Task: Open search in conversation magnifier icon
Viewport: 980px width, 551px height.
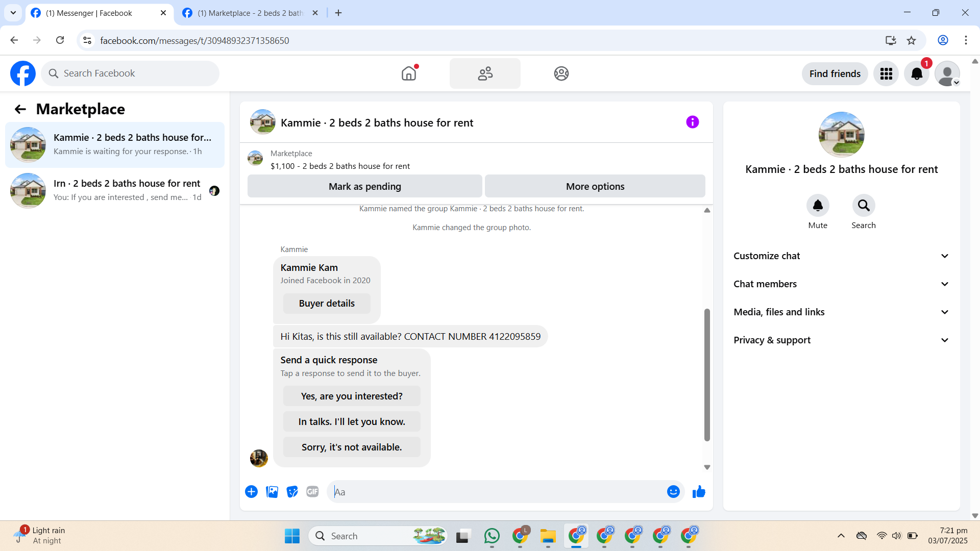Action: click(x=863, y=206)
